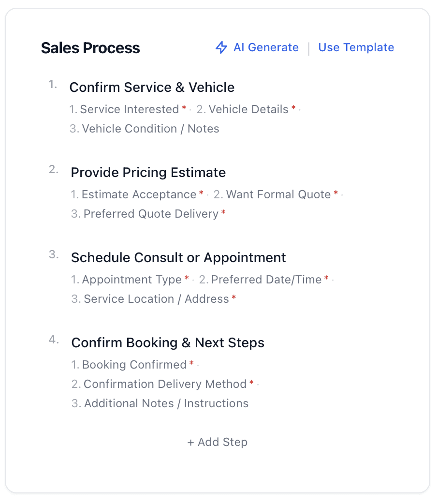Click the Service Interested field
Viewport: 437px width, 504px height.
(129, 109)
